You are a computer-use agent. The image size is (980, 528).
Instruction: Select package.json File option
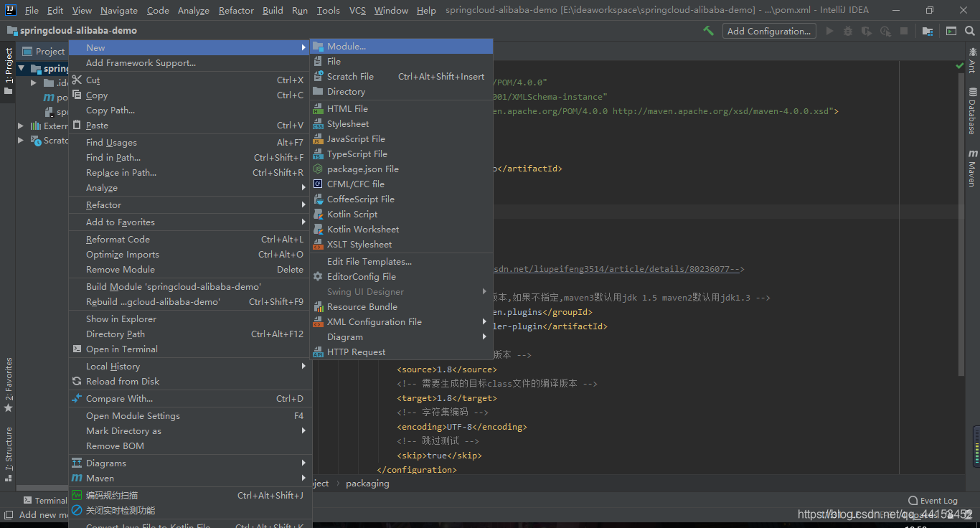pyautogui.click(x=401, y=169)
